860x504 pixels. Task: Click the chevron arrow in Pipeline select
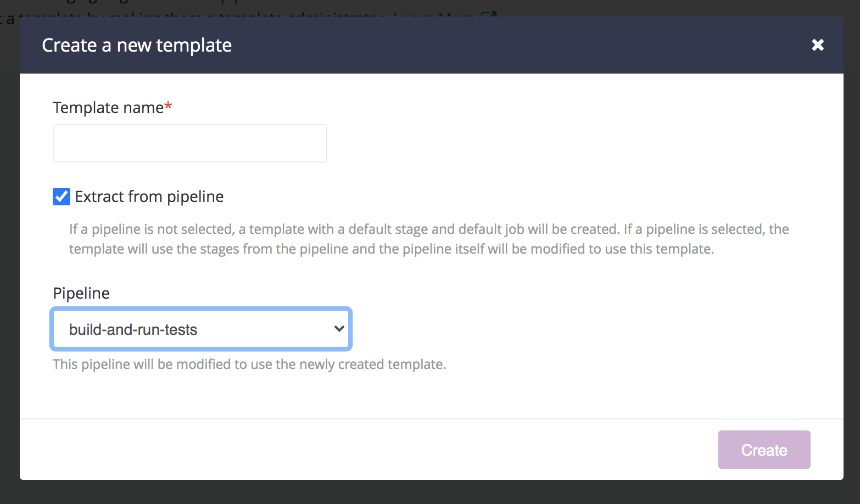pyautogui.click(x=339, y=329)
